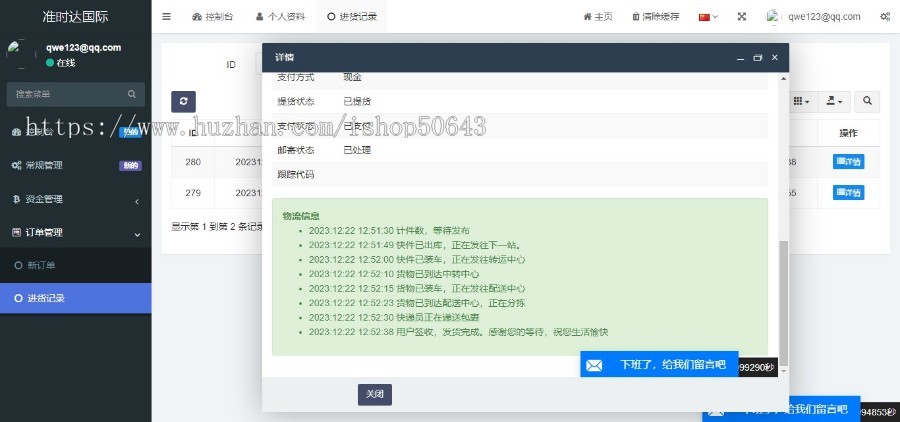Screen dimensions: 900x422
Task: Click the 12:52:38 用户签收 log entry
Action: (x=458, y=332)
